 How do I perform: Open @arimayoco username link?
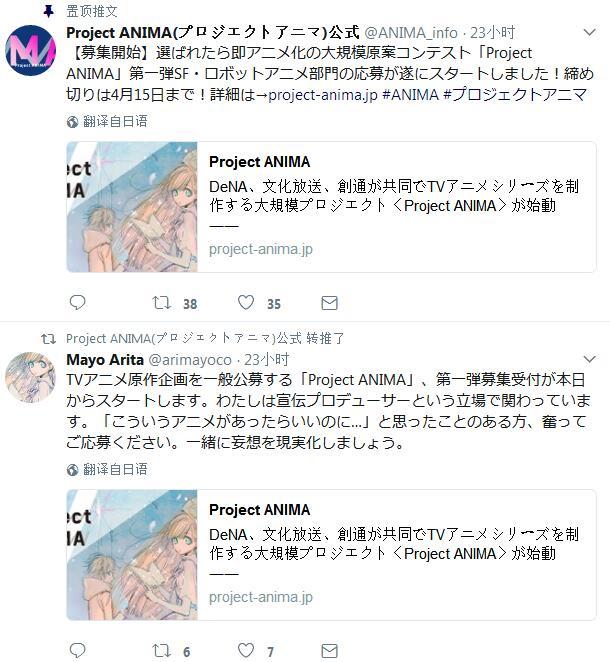[190, 360]
